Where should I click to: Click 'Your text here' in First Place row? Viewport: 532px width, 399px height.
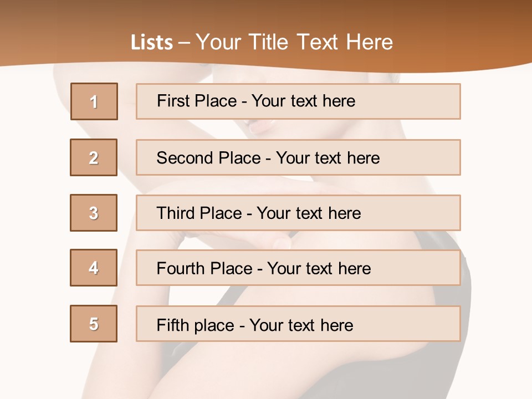[x=303, y=101]
